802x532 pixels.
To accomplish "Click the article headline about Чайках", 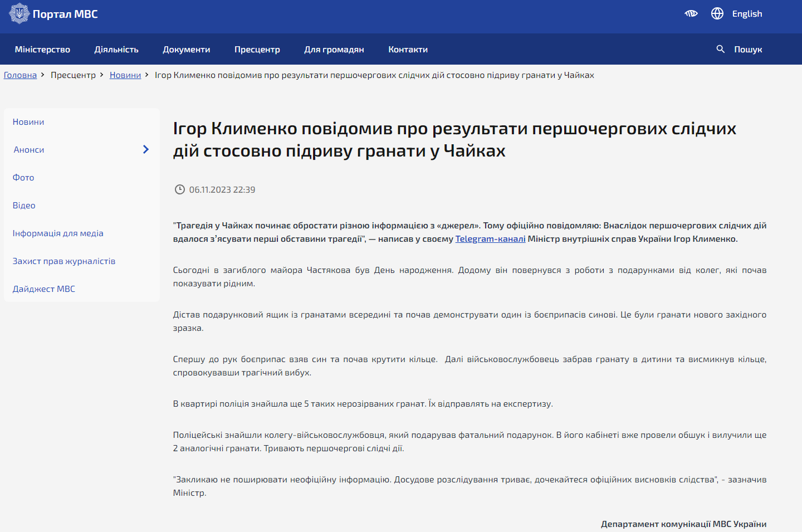I will [454, 139].
